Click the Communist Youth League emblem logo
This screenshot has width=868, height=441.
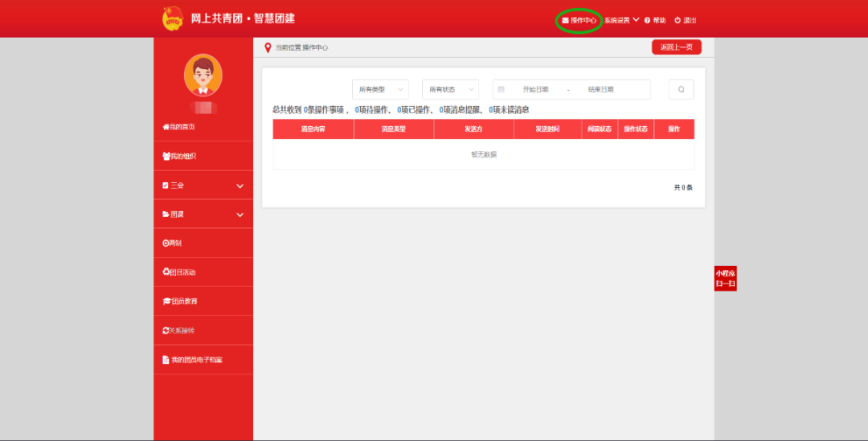pyautogui.click(x=173, y=18)
